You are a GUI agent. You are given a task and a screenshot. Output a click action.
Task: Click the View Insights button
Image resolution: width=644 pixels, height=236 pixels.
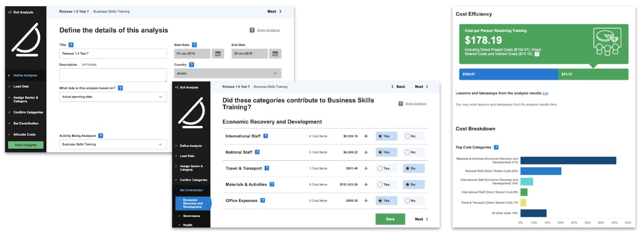[x=26, y=145]
